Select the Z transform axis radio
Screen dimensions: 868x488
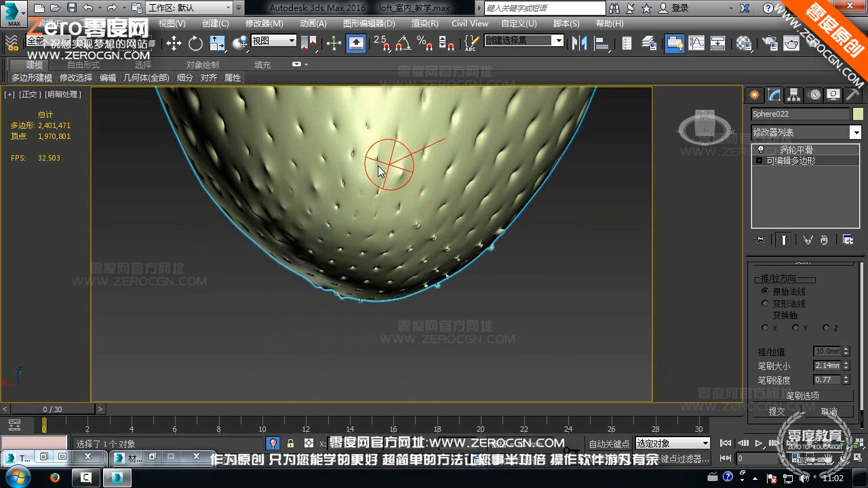coord(826,327)
